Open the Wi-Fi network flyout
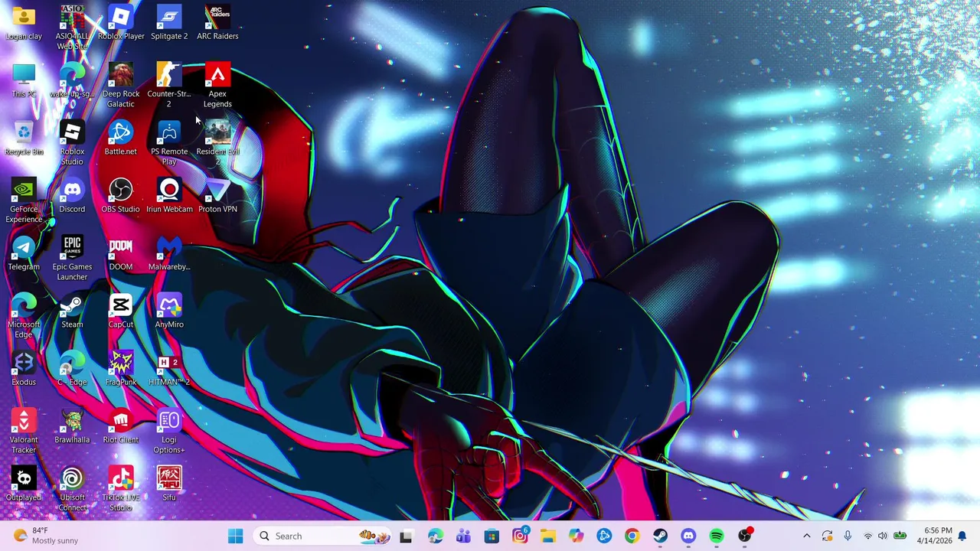 coord(867,536)
